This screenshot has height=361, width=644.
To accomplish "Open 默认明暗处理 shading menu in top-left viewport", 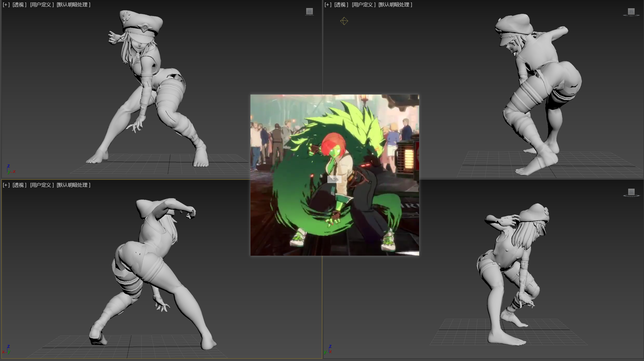I will tap(74, 4).
